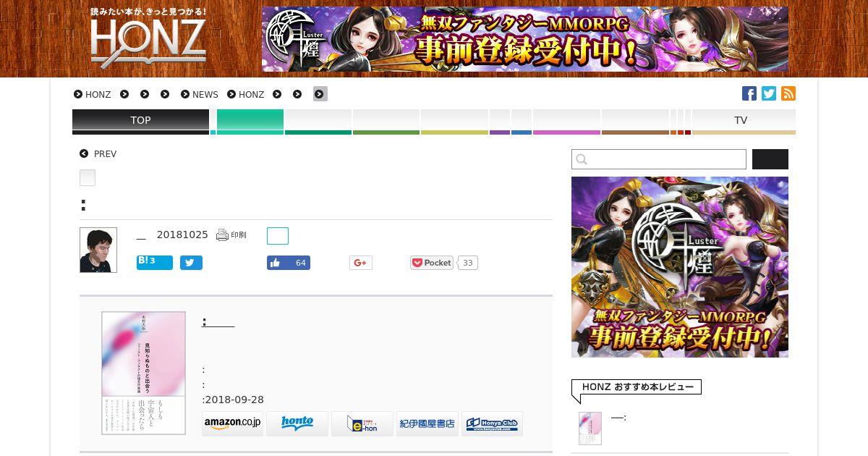Select the tab with brown underline
This screenshot has height=456, width=868.
(x=635, y=122)
